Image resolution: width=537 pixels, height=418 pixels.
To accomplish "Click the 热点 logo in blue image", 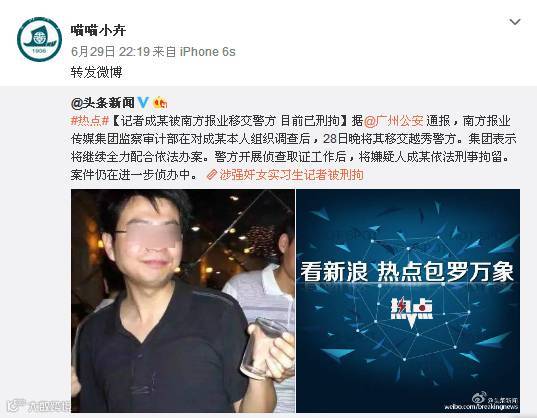I will 412,312.
